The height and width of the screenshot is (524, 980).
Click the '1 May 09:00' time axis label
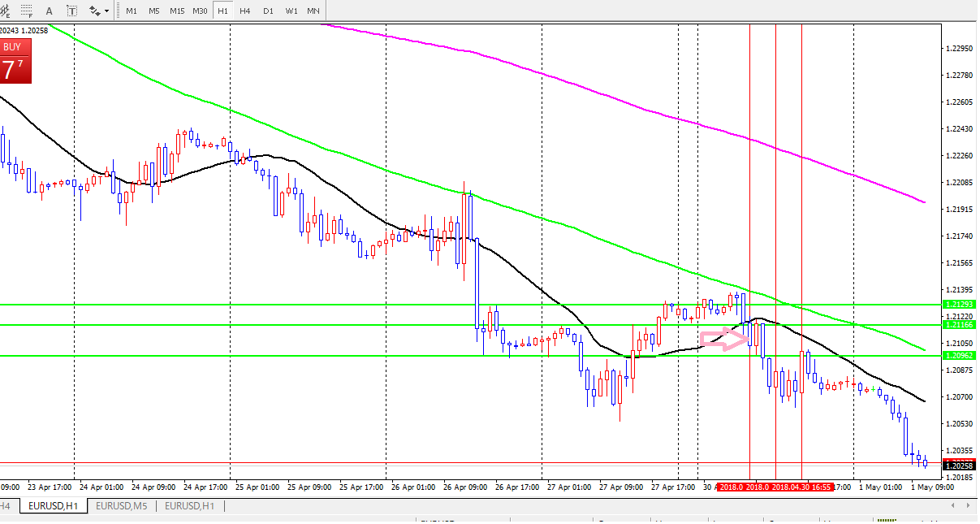932,487
